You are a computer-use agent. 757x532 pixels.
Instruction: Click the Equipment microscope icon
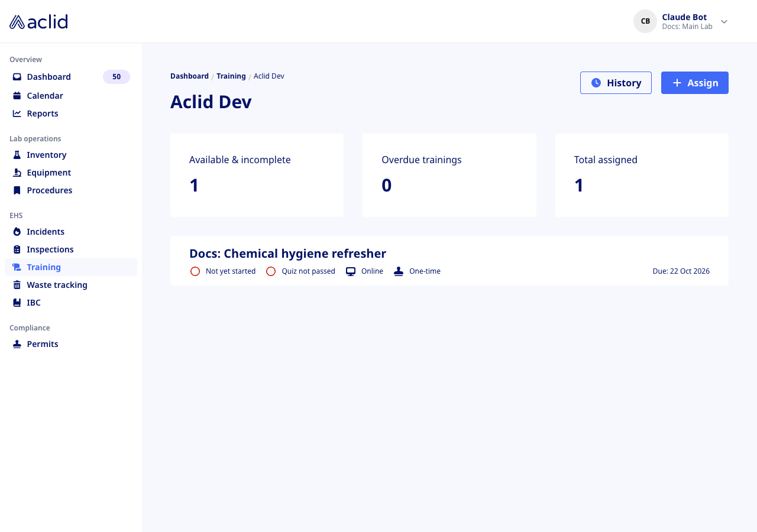click(x=17, y=173)
